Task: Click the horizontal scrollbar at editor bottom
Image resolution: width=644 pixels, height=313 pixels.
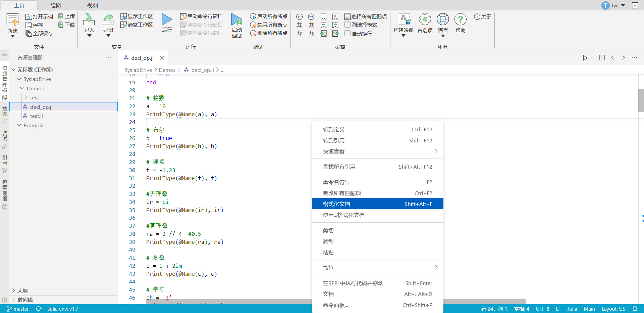Action: point(335,302)
